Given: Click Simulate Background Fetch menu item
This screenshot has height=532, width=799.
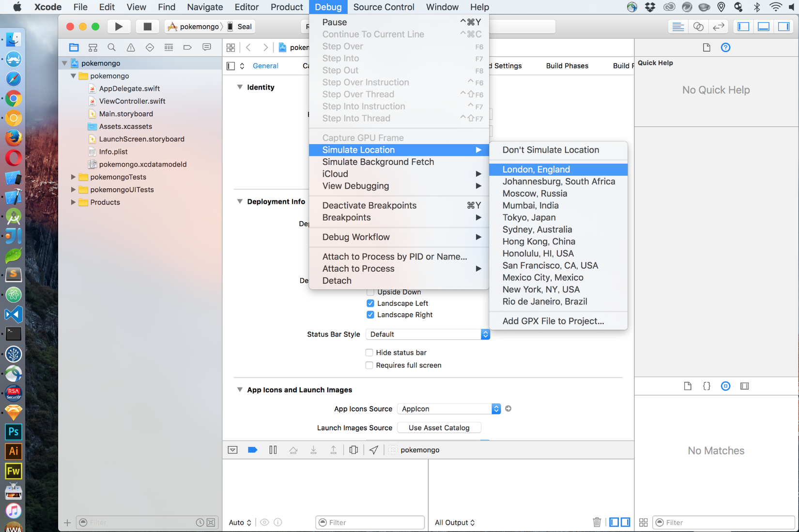Looking at the screenshot, I should point(399,162).
